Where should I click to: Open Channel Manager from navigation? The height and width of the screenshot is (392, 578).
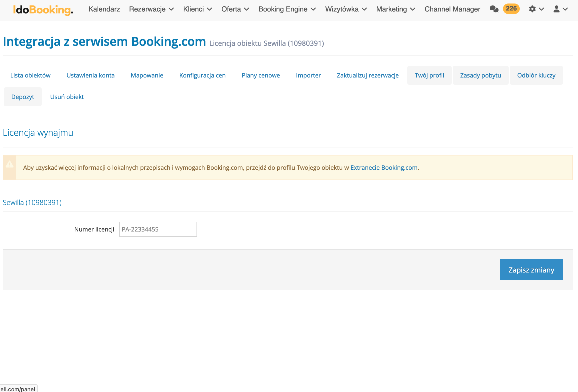[x=452, y=9]
